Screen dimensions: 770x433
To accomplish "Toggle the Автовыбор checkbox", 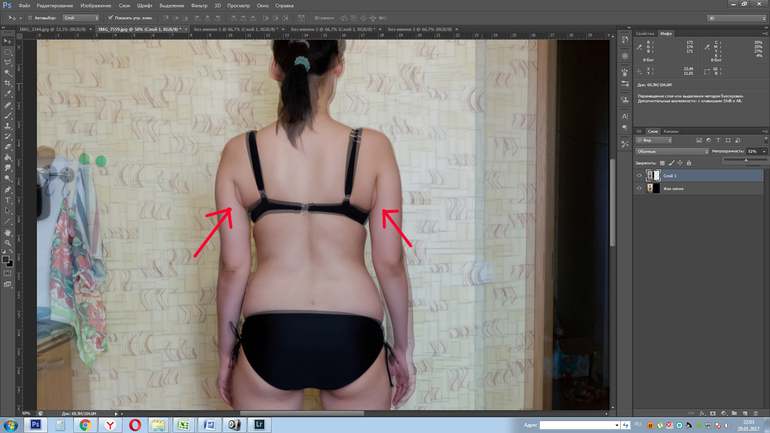I will point(30,18).
